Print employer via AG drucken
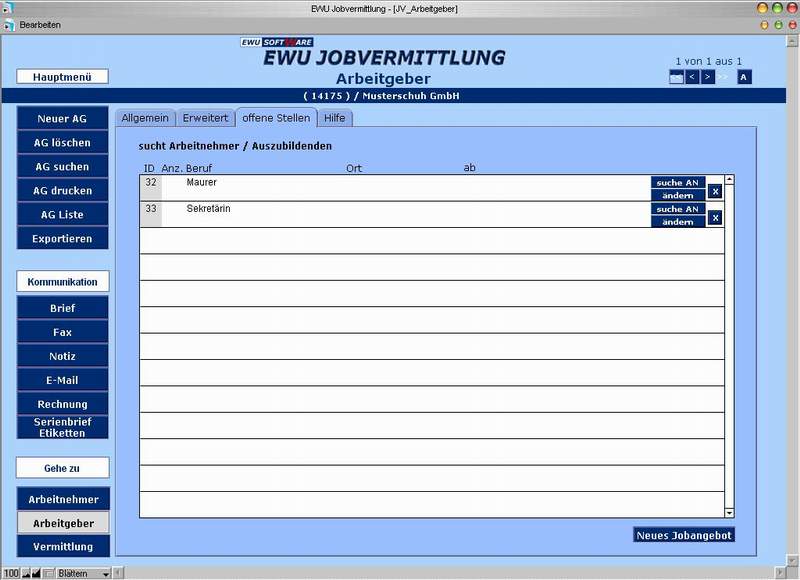Image resolution: width=800 pixels, height=580 pixels. [62, 190]
